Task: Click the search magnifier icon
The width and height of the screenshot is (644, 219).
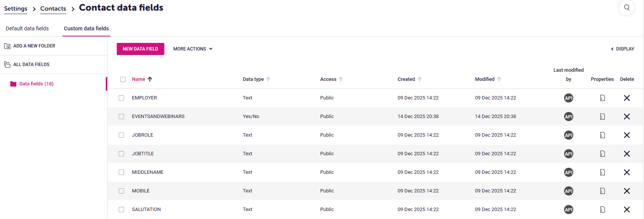Action: (x=627, y=8)
